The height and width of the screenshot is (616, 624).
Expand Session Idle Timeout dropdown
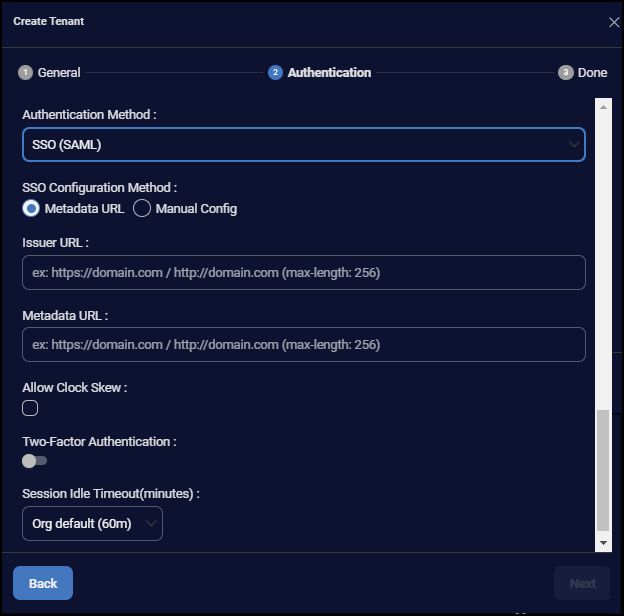(92, 524)
